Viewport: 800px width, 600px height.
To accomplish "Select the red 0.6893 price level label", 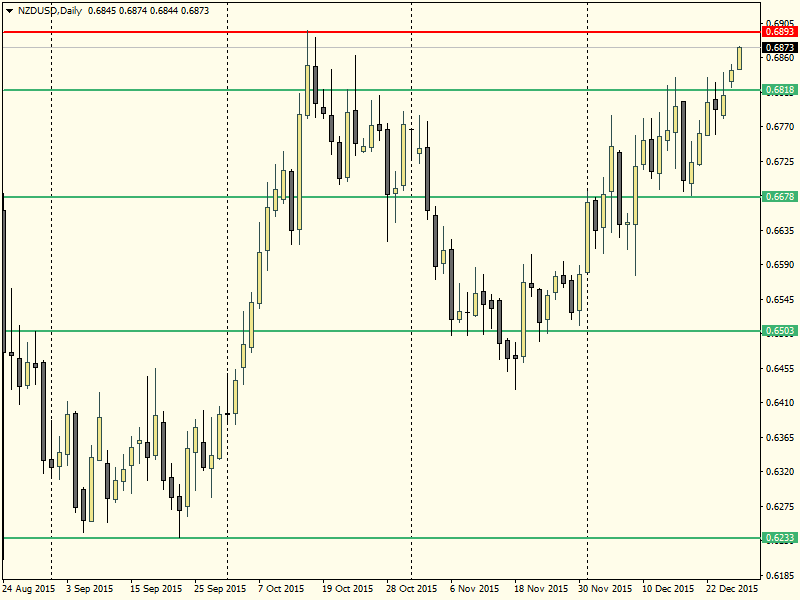I will pyautogui.click(x=779, y=32).
